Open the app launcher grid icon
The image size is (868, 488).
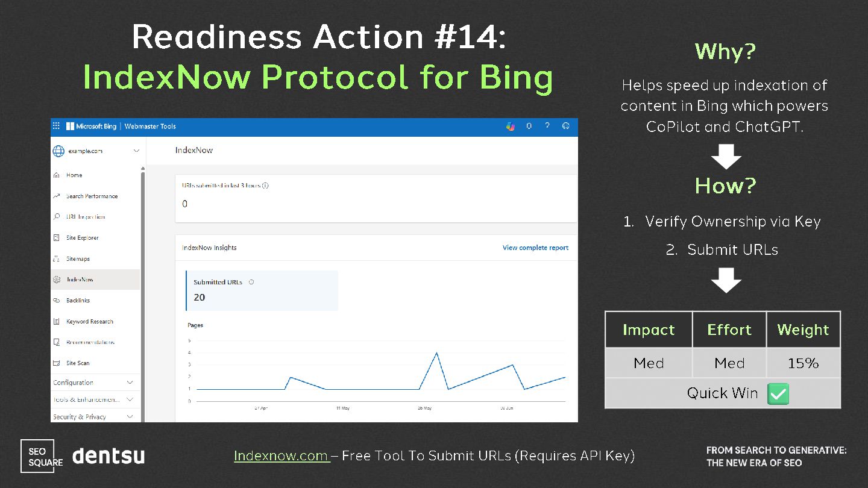click(x=56, y=127)
